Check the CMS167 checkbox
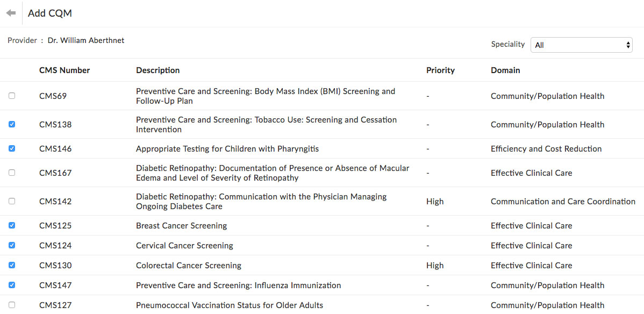644x314 pixels. 12,173
